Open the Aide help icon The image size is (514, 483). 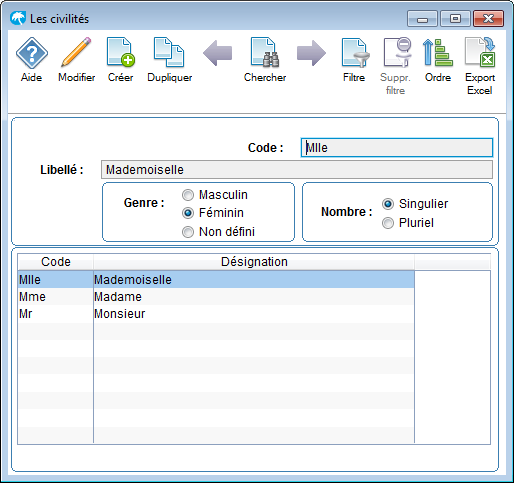tap(32, 53)
